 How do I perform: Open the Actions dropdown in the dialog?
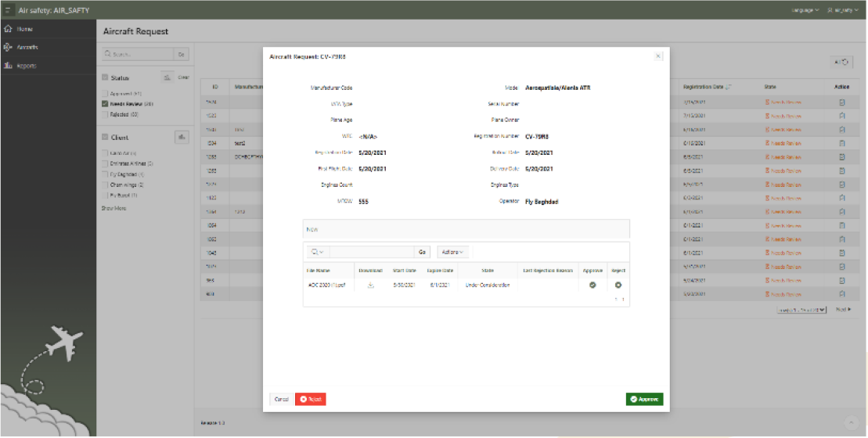tap(452, 252)
